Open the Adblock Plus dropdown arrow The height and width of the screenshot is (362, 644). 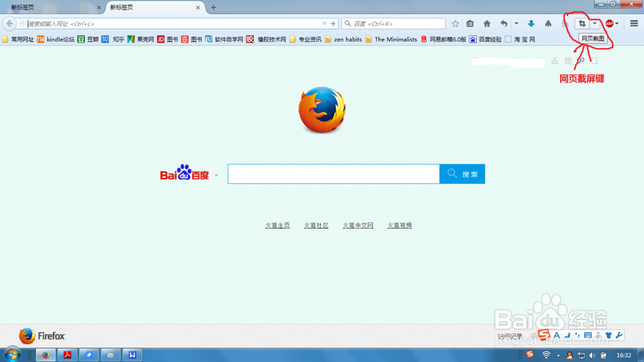(617, 24)
